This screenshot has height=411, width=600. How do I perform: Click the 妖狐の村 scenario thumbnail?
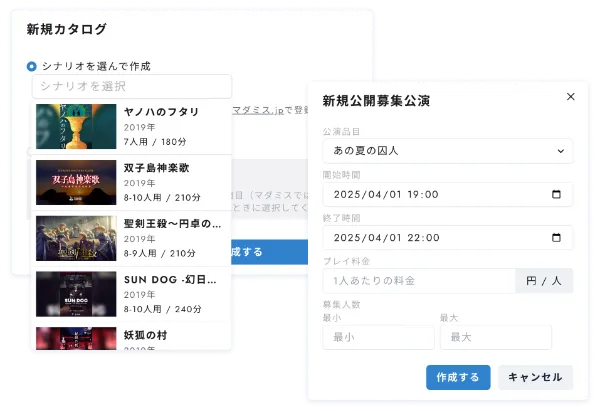click(x=76, y=338)
